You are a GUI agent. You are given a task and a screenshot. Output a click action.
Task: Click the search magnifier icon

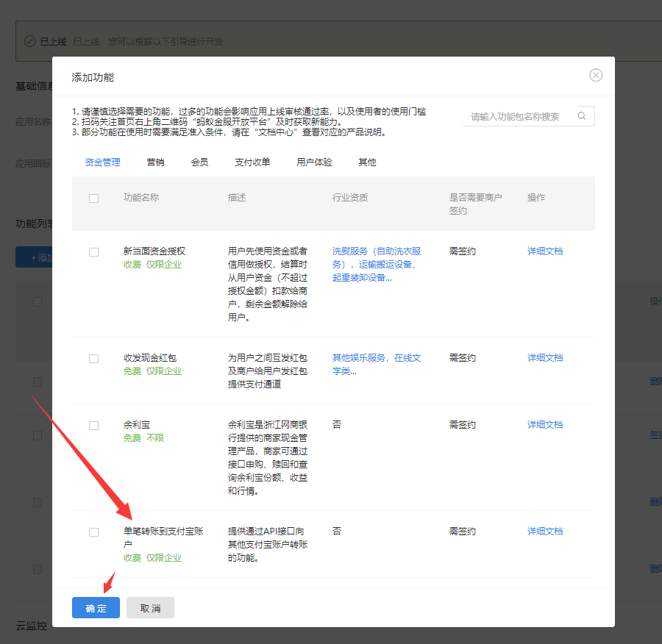point(582,116)
